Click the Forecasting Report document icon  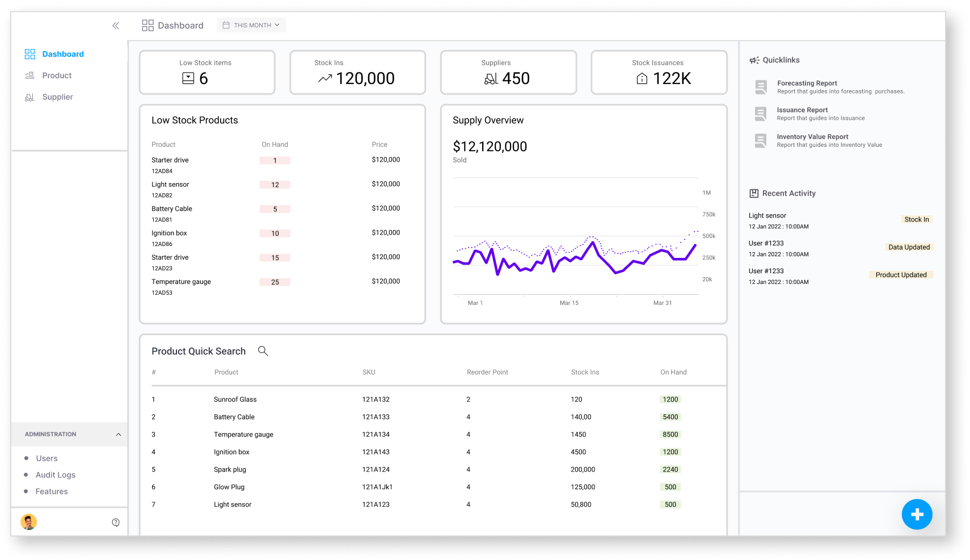click(x=761, y=87)
